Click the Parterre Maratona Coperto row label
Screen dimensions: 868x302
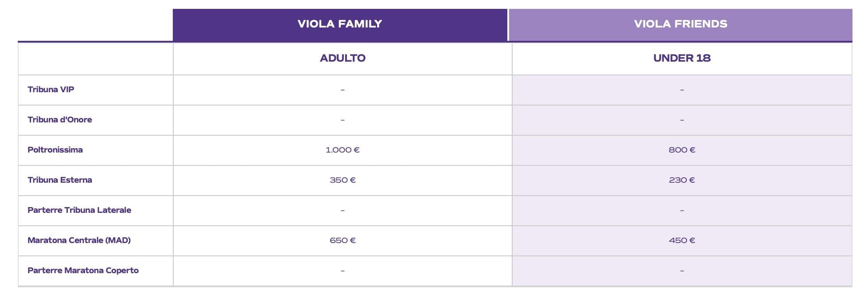coord(83,271)
